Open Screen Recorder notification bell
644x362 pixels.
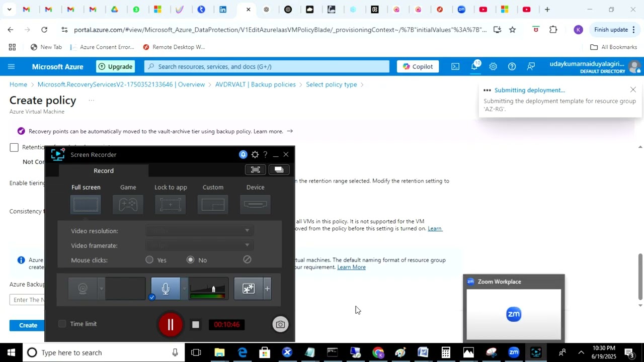(243, 154)
